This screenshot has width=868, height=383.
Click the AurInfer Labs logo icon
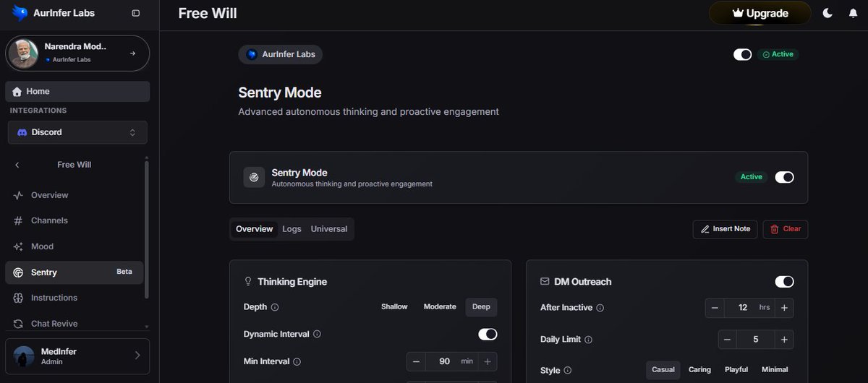[x=20, y=13]
